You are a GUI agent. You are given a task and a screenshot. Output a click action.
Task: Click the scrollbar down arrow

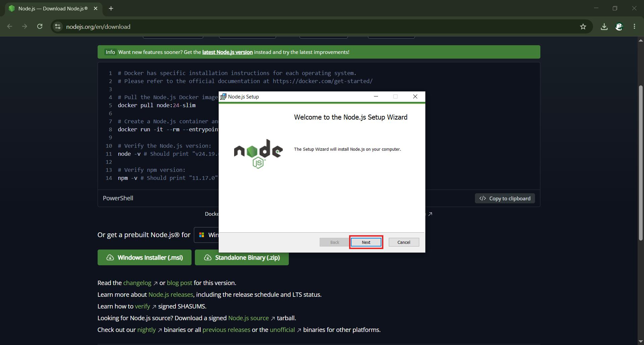click(x=641, y=341)
